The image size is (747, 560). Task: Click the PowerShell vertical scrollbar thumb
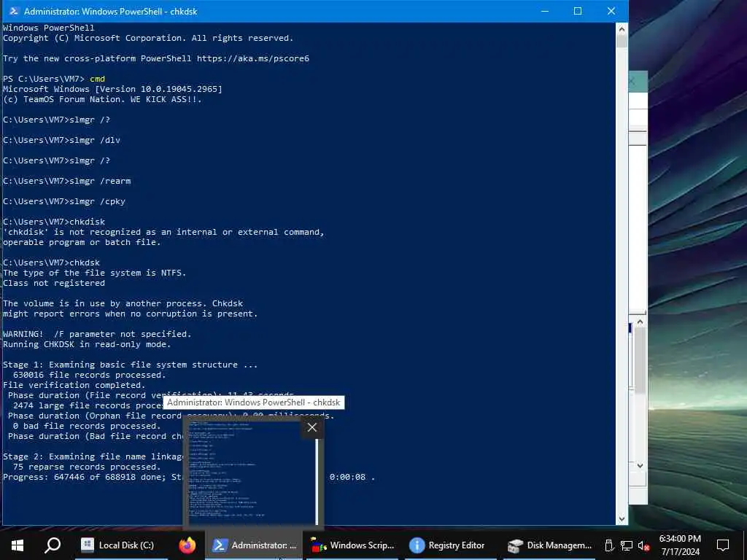coord(622,42)
